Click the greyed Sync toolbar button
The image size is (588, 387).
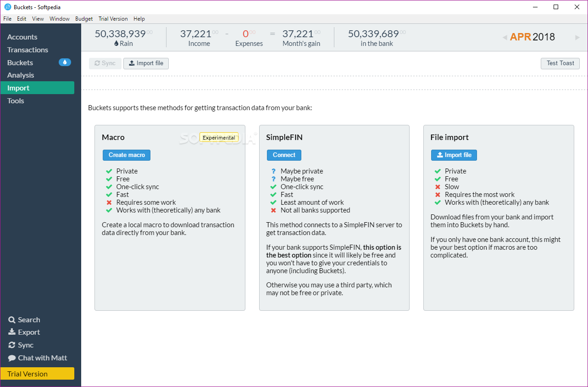point(105,63)
